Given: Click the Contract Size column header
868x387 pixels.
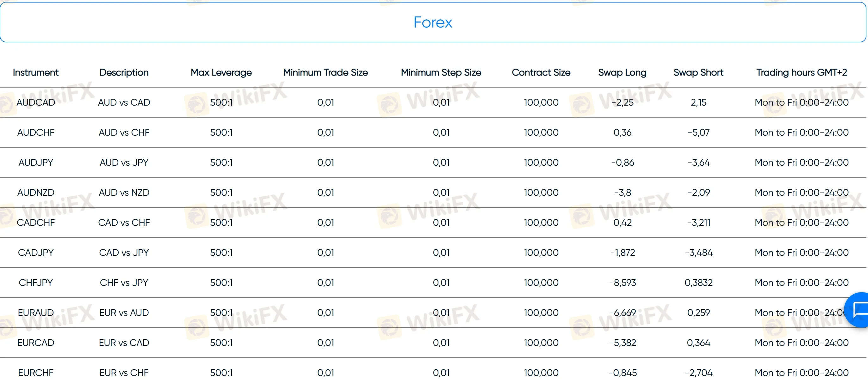Looking at the screenshot, I should tap(541, 72).
